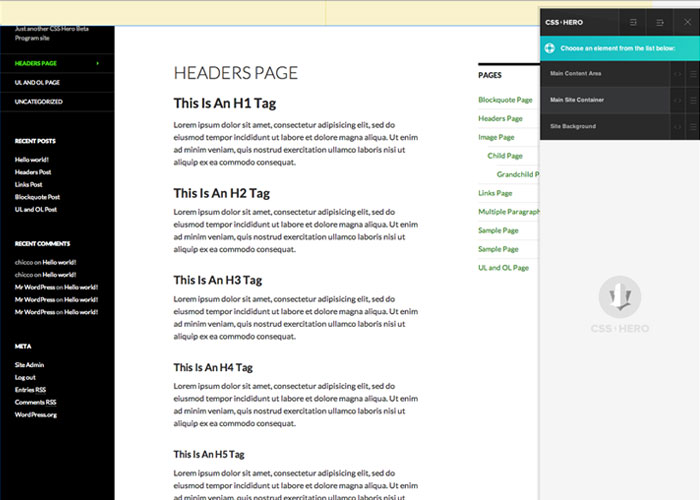700x500 pixels.
Task: Open code view for Main Site Container
Action: tap(677, 100)
